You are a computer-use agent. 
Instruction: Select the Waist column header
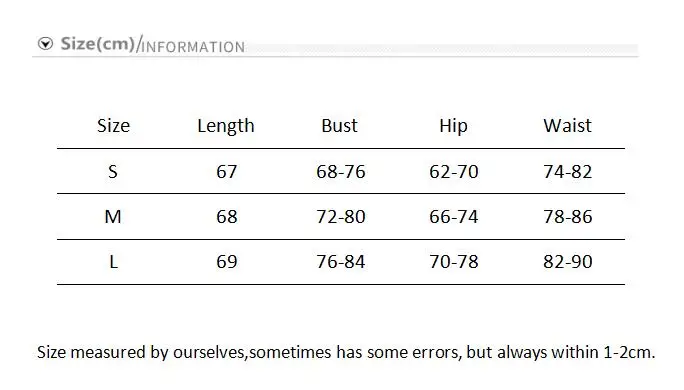(x=567, y=126)
